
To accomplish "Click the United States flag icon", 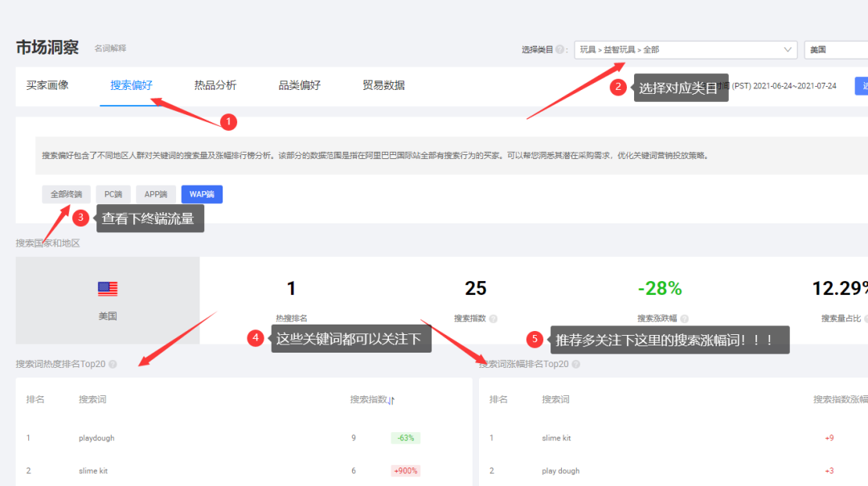I will 108,288.
